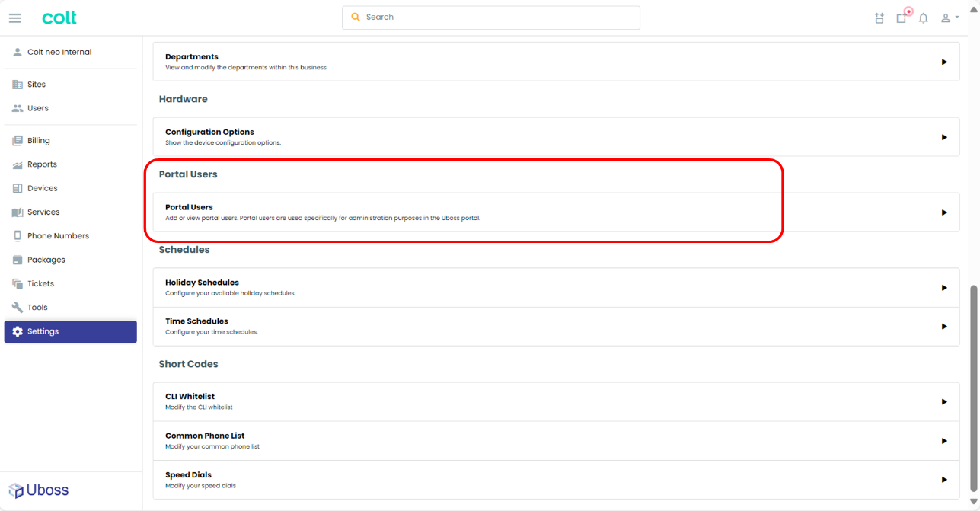The width and height of the screenshot is (980, 511).
Task: Click the Phone Numbers icon
Action: tap(18, 236)
